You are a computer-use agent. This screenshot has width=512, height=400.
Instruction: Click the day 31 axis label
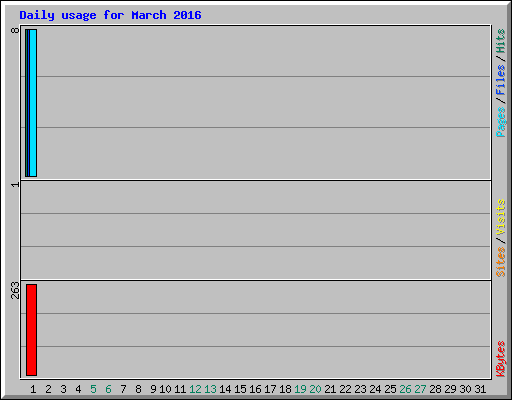[480, 389]
